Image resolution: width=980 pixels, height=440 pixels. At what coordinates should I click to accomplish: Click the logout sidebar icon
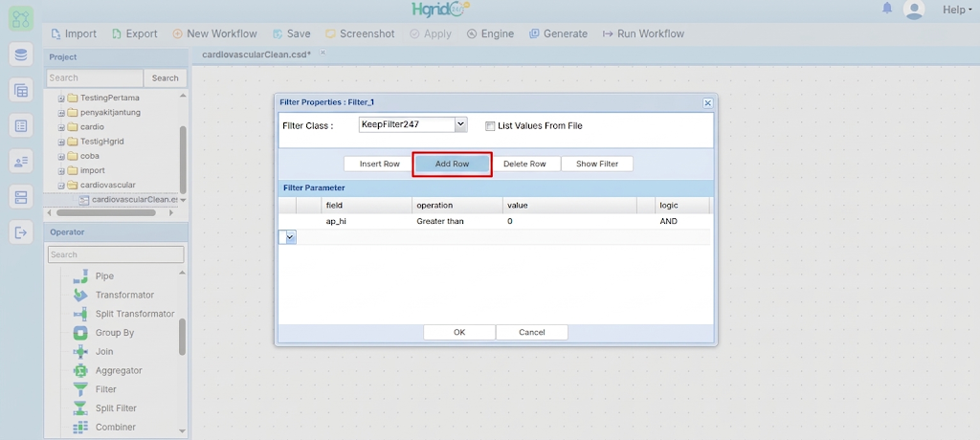tap(21, 233)
